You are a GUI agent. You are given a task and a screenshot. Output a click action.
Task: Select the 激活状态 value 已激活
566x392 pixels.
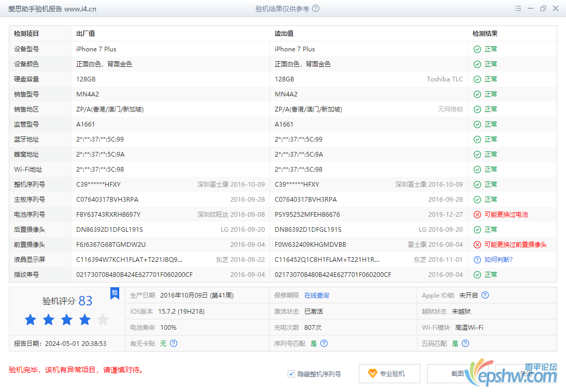coord(314,312)
